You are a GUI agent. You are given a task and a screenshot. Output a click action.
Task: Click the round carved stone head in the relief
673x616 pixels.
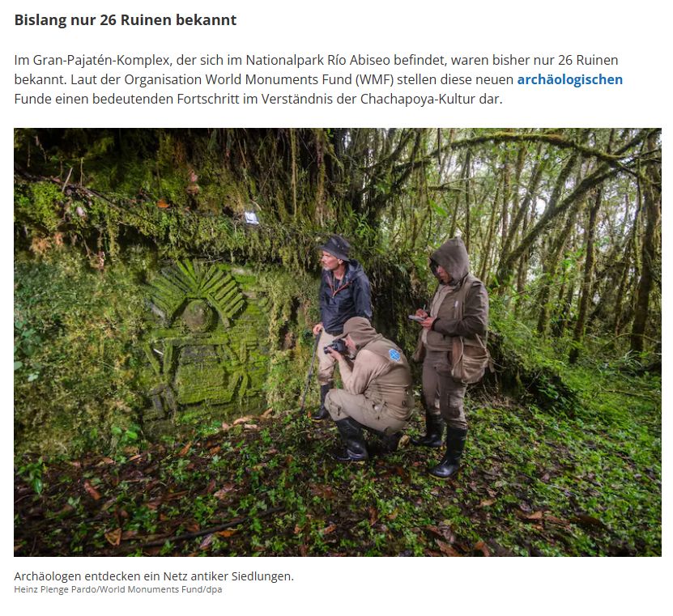[198, 316]
